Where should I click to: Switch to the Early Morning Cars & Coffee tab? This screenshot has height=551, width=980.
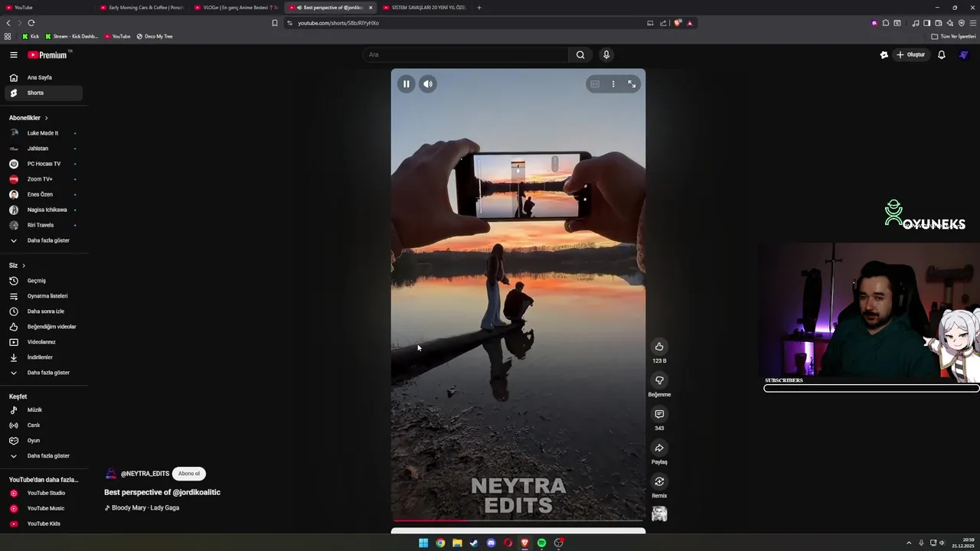(x=142, y=8)
